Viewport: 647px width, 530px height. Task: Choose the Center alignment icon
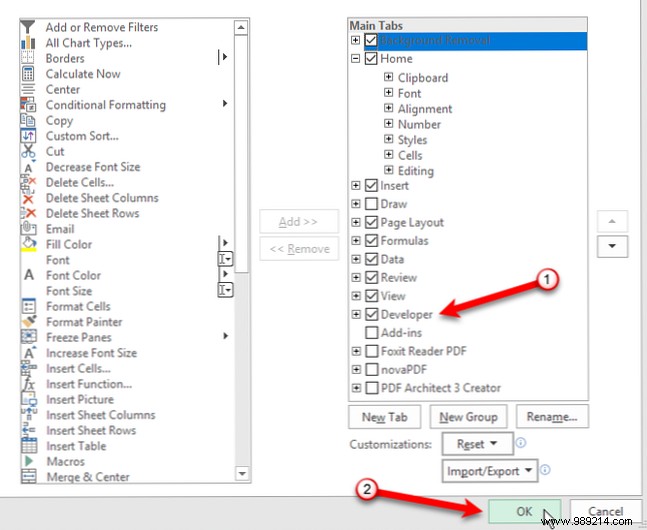28,89
